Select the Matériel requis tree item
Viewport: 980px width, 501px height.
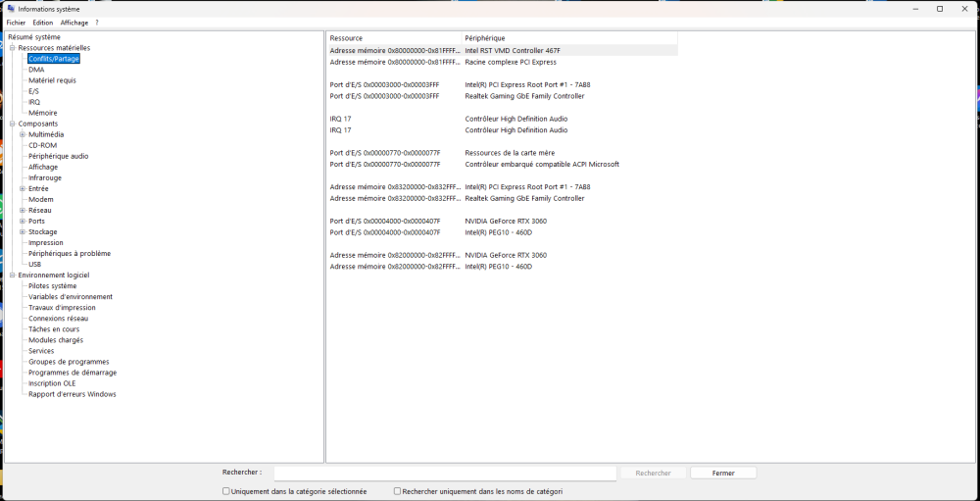point(53,80)
